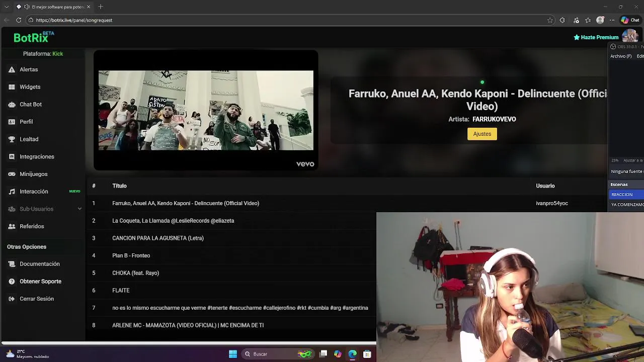Open the tab search dropdown arrow
The height and width of the screenshot is (362, 644).
[7, 7]
